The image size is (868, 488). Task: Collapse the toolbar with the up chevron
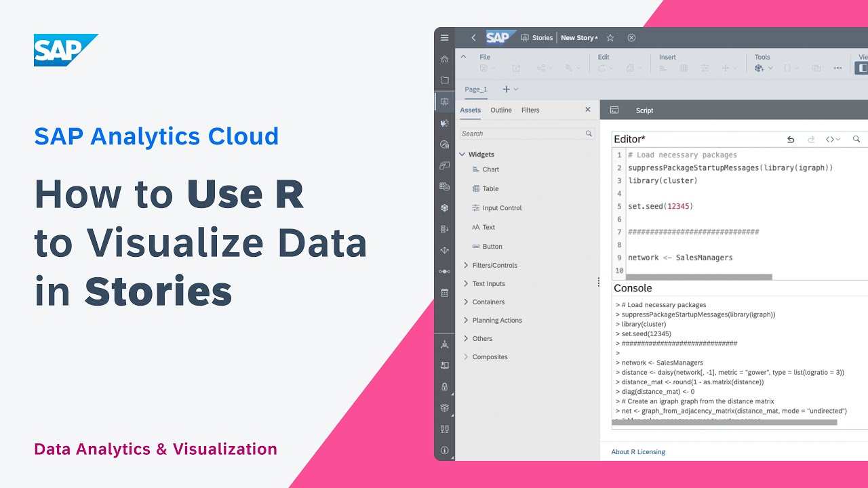(464, 57)
